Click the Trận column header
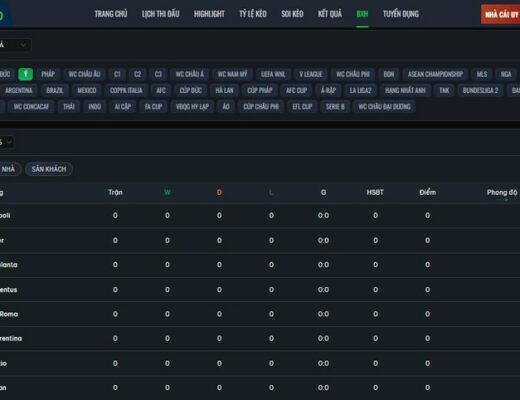Screen dimensions: 520x400 pos(115,192)
